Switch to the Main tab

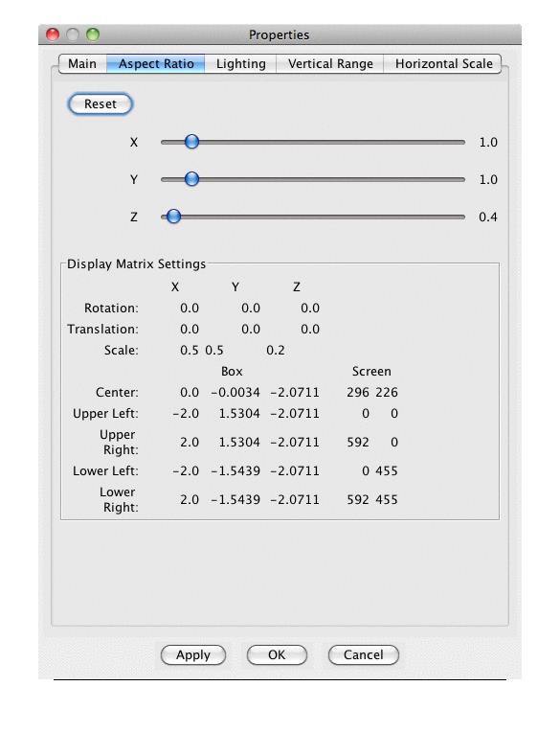[x=82, y=64]
